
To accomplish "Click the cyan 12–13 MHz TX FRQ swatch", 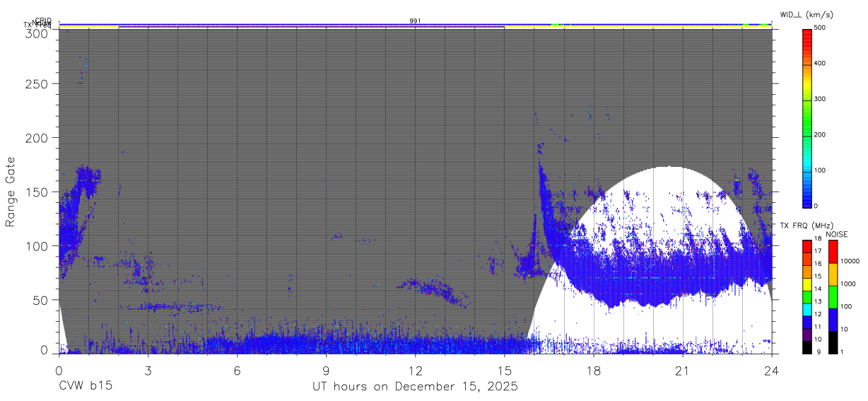I will point(807,308).
